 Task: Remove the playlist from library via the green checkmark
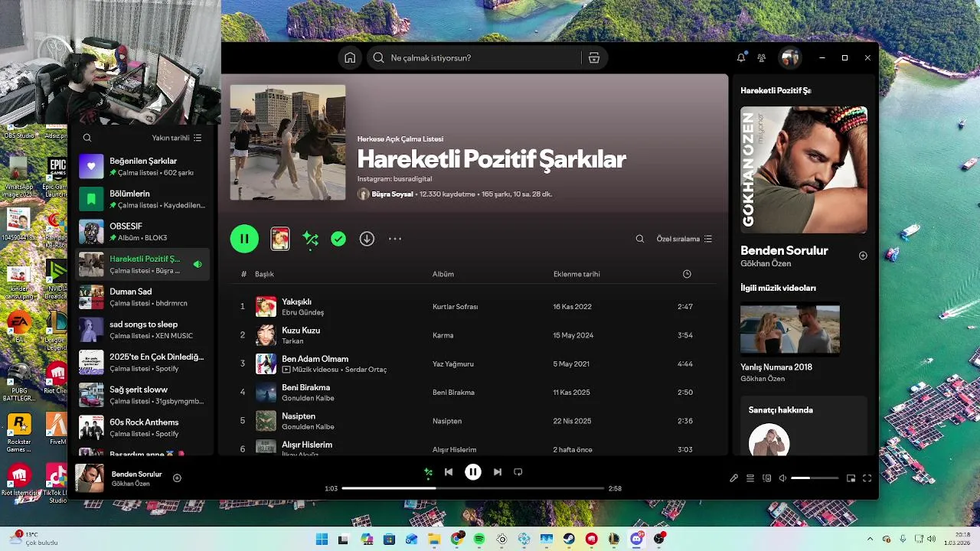pos(338,239)
